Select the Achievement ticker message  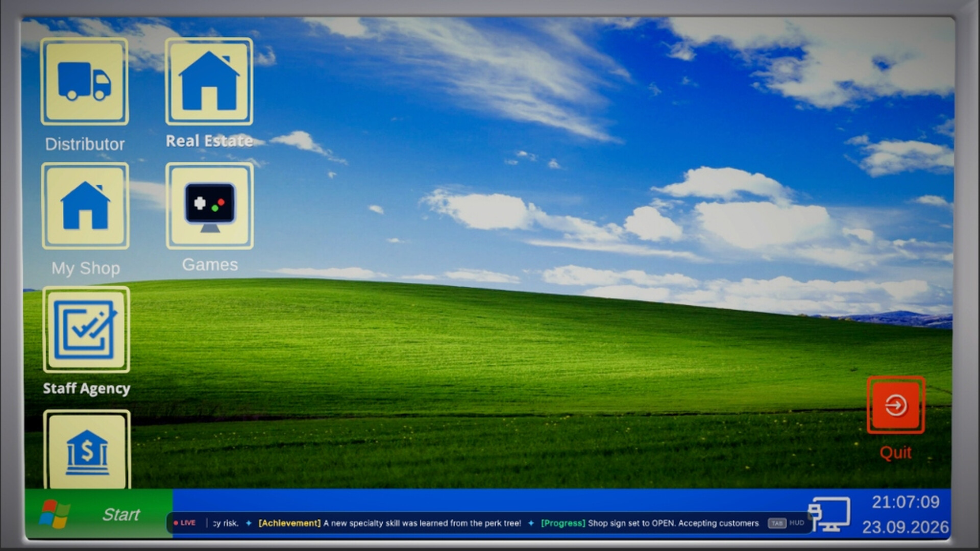point(389,523)
